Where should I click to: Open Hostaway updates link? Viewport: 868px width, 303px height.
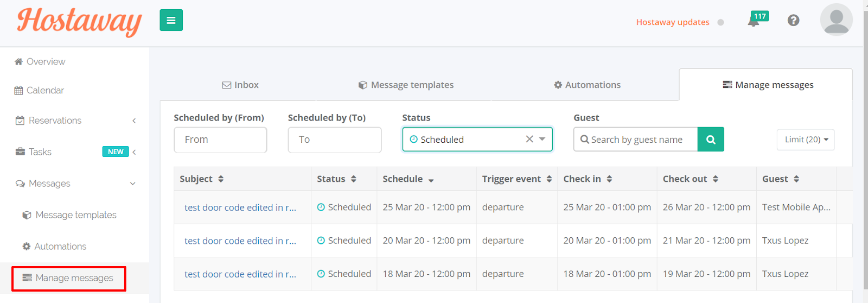point(673,22)
